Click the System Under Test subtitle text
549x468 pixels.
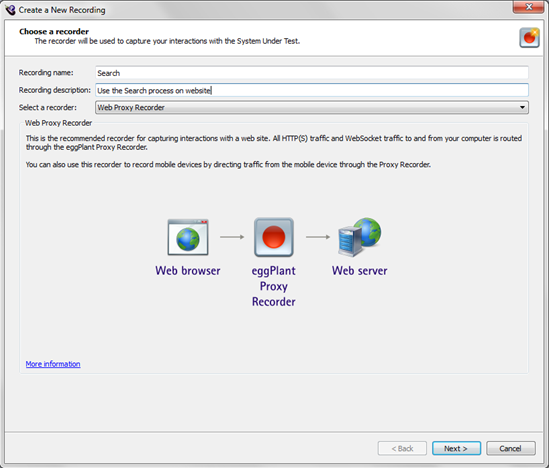[x=167, y=41]
